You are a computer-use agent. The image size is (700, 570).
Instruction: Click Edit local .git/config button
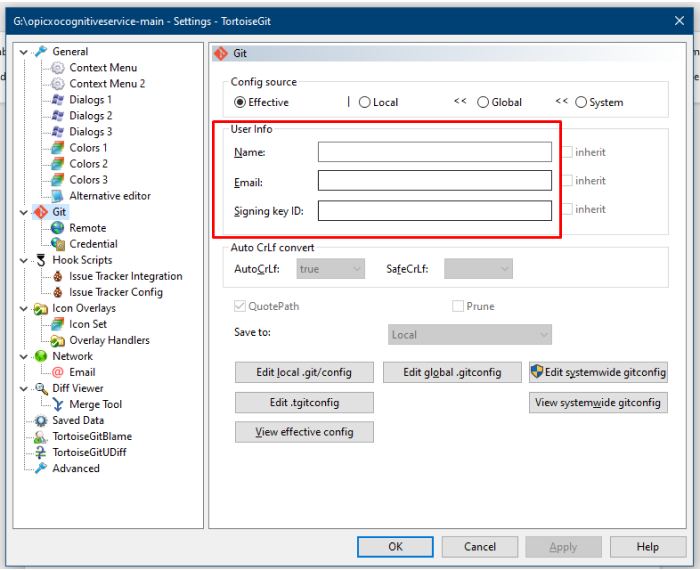tap(304, 372)
